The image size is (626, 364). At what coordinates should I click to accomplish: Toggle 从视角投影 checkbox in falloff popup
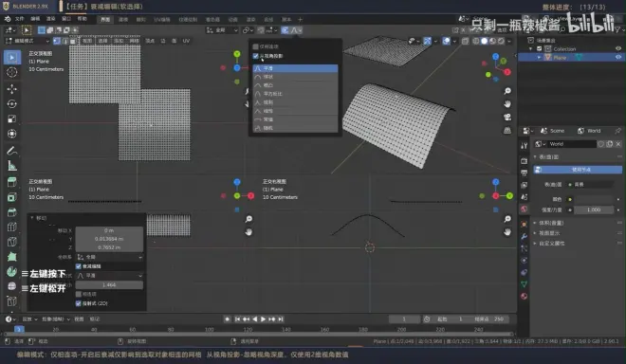click(x=255, y=56)
